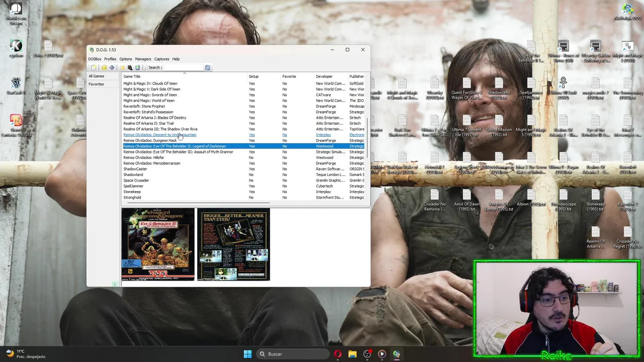Screen dimensions: 644x362
Task: Select Anvil Of Dawn (1995).txt desktop file
Action: pos(466,200)
